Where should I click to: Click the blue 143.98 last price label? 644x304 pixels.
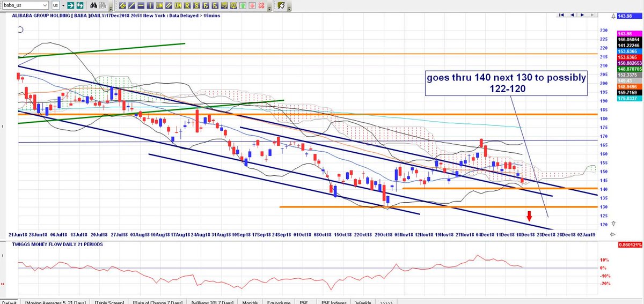pyautogui.click(x=630, y=16)
